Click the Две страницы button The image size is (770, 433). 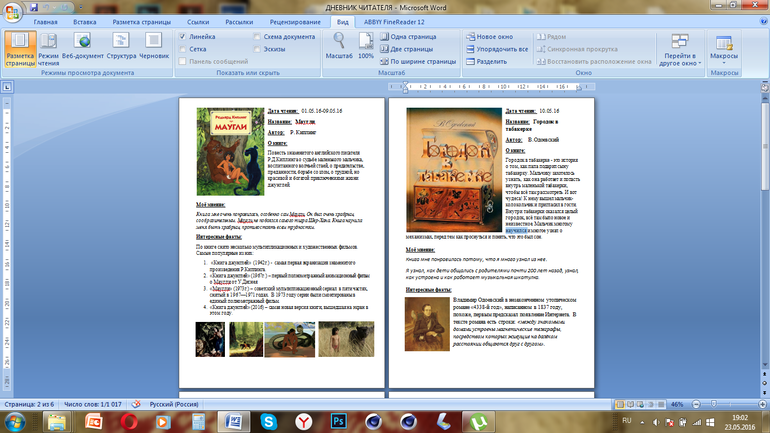412,48
